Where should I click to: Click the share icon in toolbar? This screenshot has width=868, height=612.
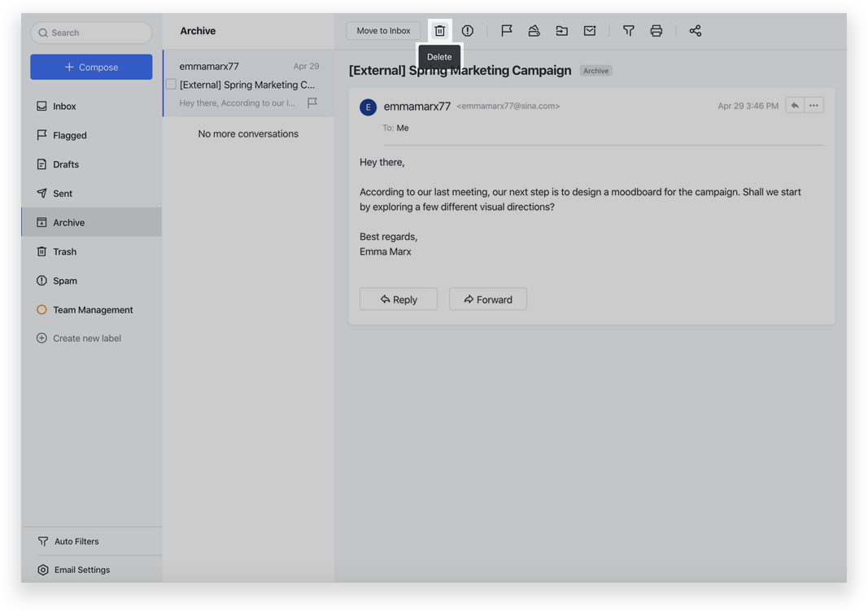696,31
